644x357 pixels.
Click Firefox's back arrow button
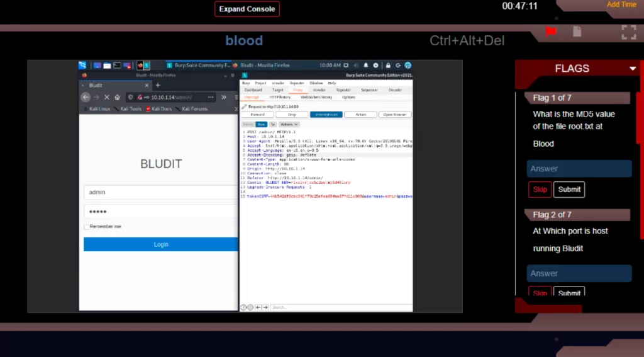pyautogui.click(x=86, y=98)
